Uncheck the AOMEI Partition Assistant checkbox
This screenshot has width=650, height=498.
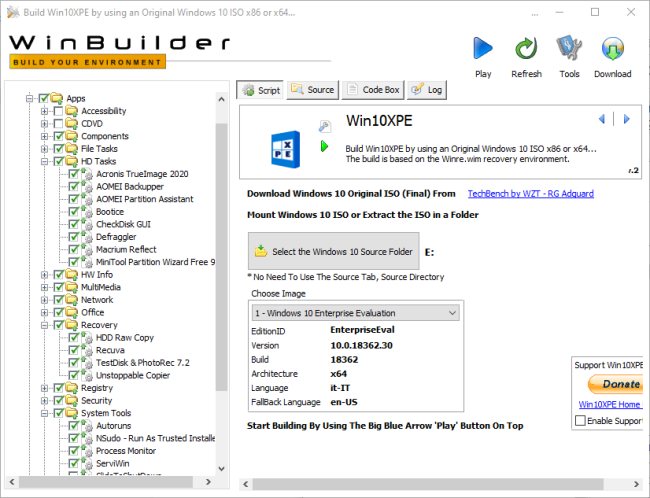pyautogui.click(x=73, y=199)
